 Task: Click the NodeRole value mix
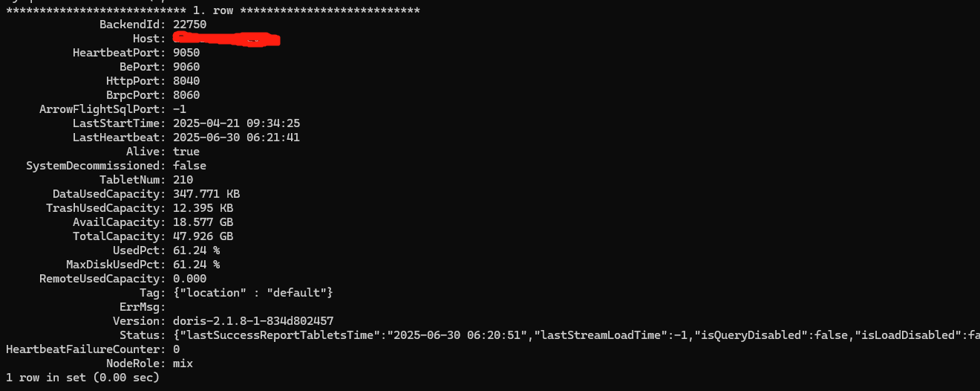pos(183,363)
